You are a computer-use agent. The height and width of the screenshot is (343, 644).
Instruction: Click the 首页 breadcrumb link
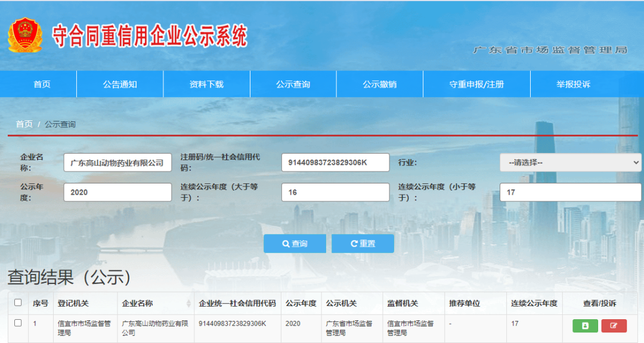pyautogui.click(x=24, y=124)
